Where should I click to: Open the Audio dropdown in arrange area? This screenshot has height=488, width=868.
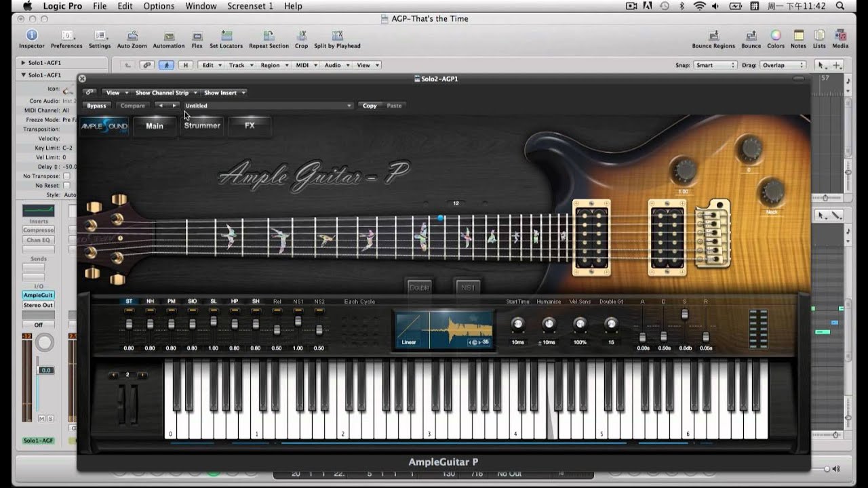point(336,65)
